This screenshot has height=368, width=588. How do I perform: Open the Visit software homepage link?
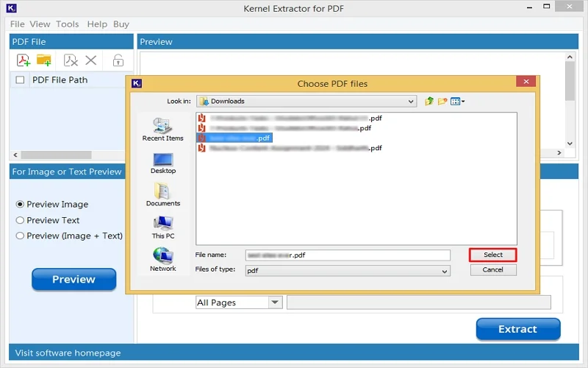tap(68, 353)
